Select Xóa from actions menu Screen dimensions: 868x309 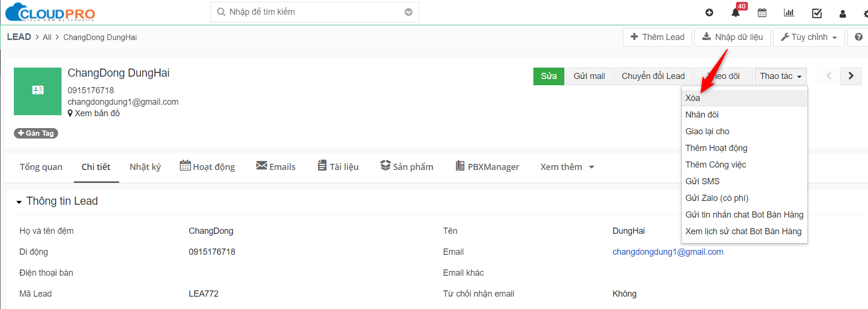[x=744, y=98]
